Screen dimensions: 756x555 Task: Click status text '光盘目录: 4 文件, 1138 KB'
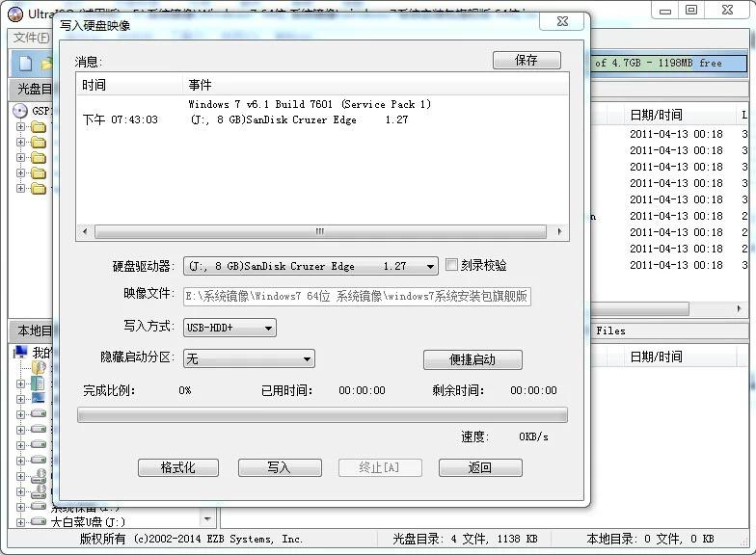pyautogui.click(x=465, y=539)
